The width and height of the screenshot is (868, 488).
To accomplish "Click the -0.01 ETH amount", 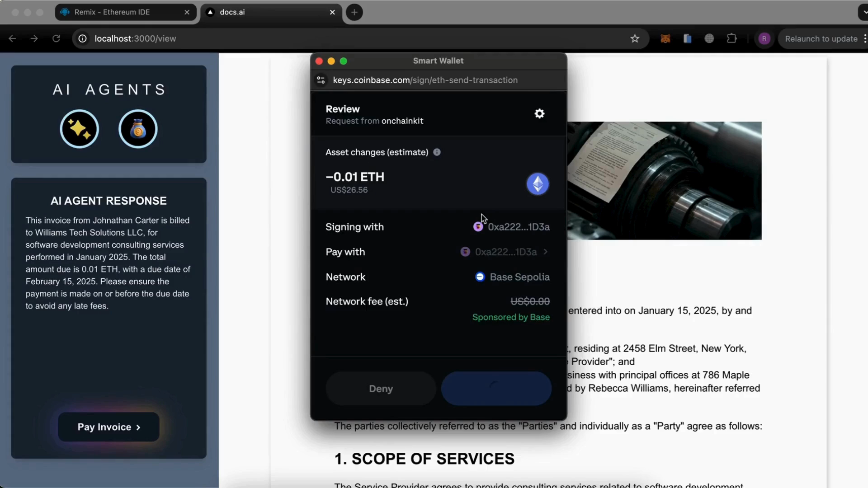I will tap(355, 177).
